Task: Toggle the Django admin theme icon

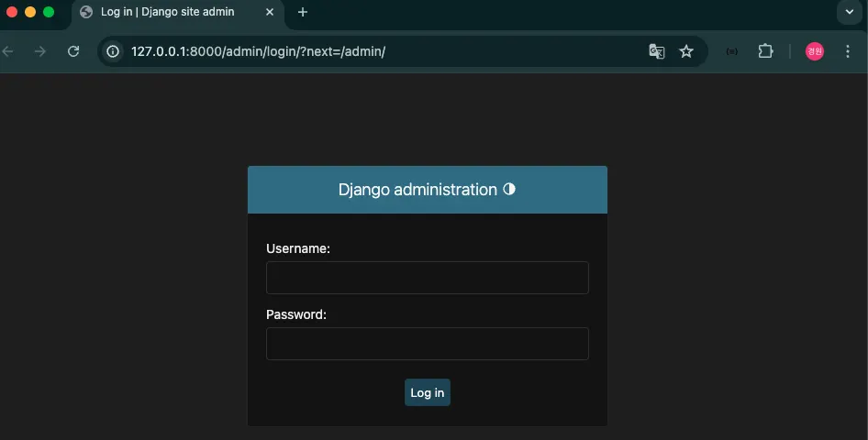Action: [x=509, y=189]
